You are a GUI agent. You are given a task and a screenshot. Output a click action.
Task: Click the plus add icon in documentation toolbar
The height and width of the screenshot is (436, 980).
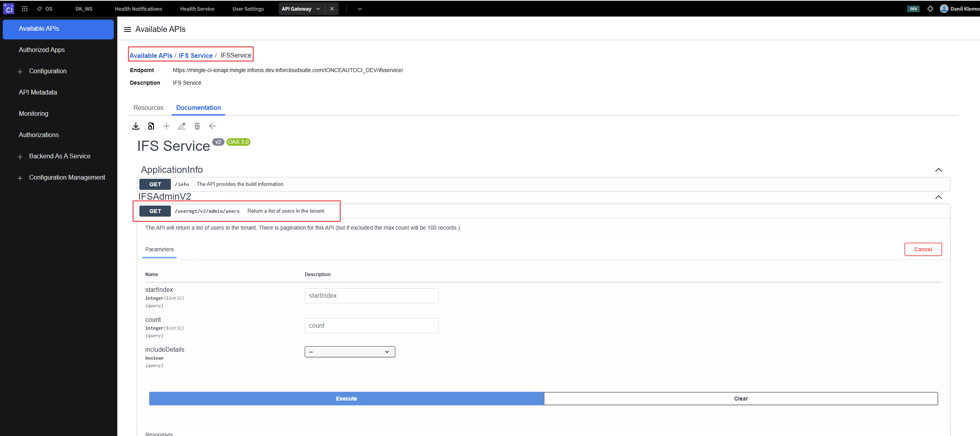[167, 126]
